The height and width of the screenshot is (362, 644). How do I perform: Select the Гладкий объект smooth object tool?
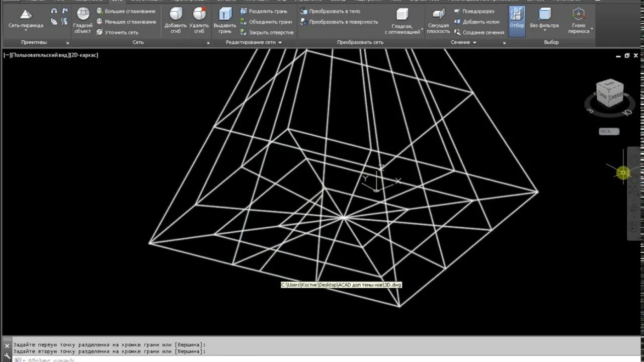coord(83,21)
